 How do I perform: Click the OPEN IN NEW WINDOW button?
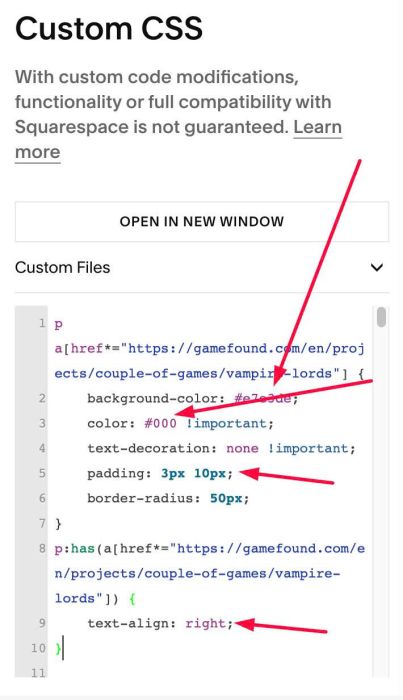[x=202, y=221]
